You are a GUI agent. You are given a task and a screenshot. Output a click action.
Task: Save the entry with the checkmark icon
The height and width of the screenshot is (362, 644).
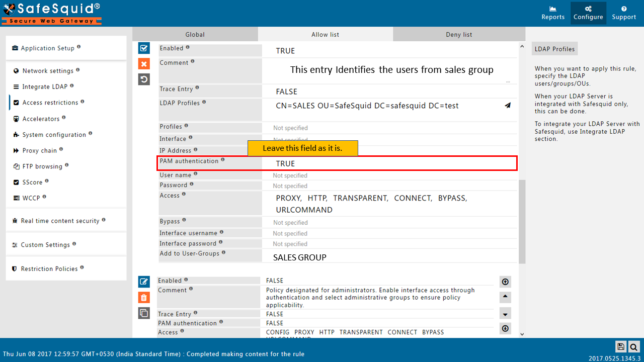tap(144, 48)
